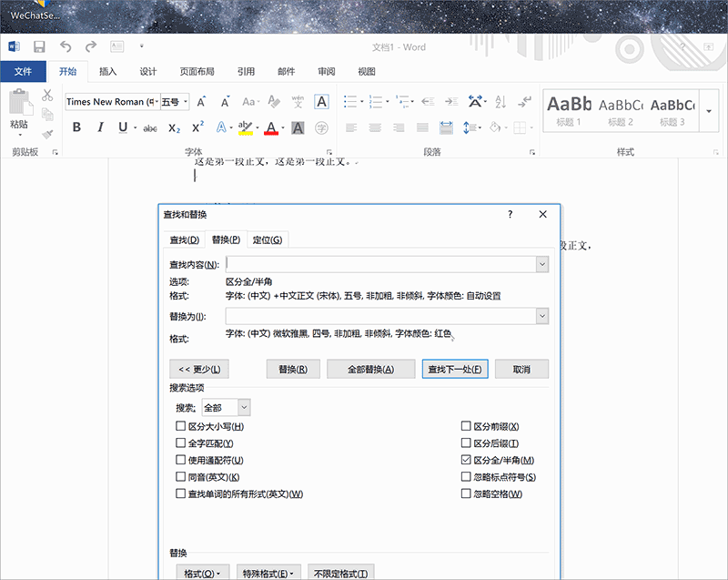Apply Subscript formatting
This screenshot has width=728, height=580.
tap(174, 128)
